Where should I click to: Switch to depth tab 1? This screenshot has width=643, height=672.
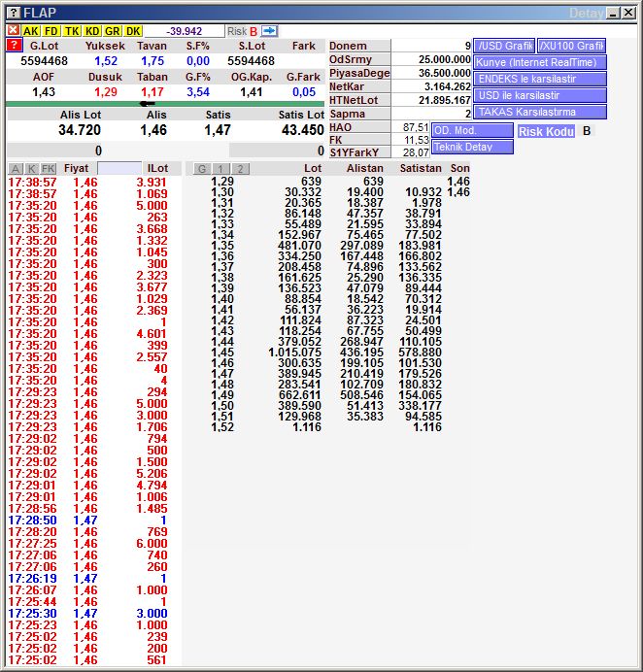click(x=220, y=169)
